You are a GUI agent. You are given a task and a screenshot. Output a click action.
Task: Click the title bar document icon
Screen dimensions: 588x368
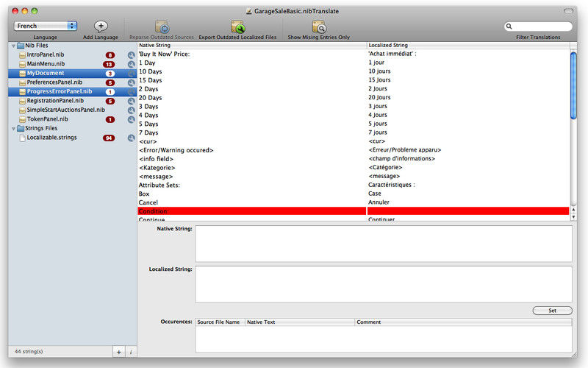point(248,11)
